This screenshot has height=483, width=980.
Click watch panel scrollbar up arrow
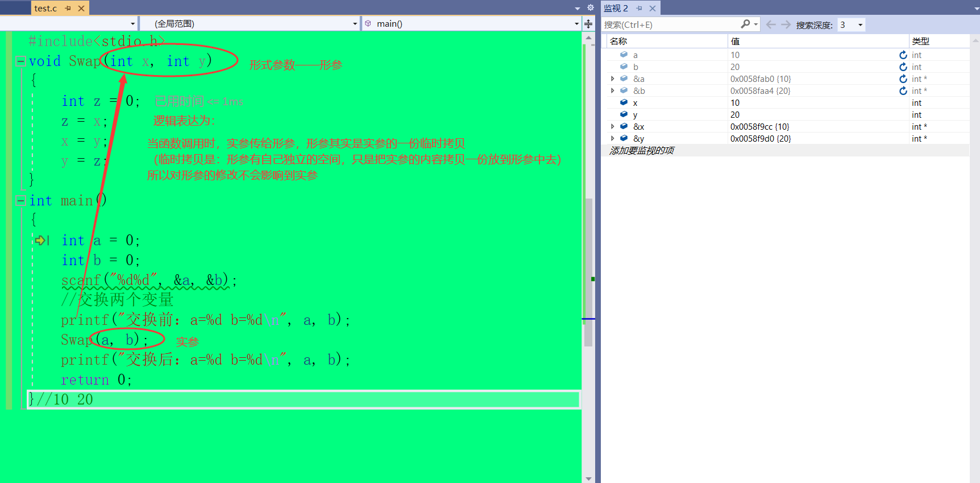pos(975,41)
